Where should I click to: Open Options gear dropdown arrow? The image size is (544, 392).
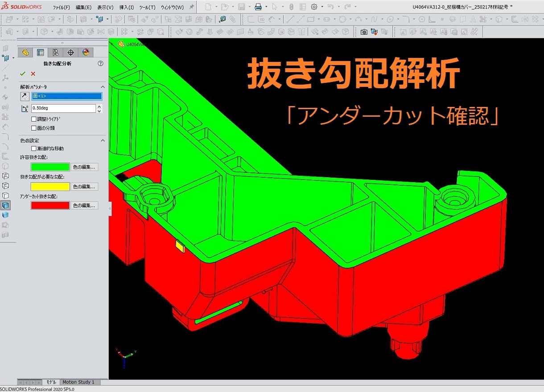pos(322,7)
